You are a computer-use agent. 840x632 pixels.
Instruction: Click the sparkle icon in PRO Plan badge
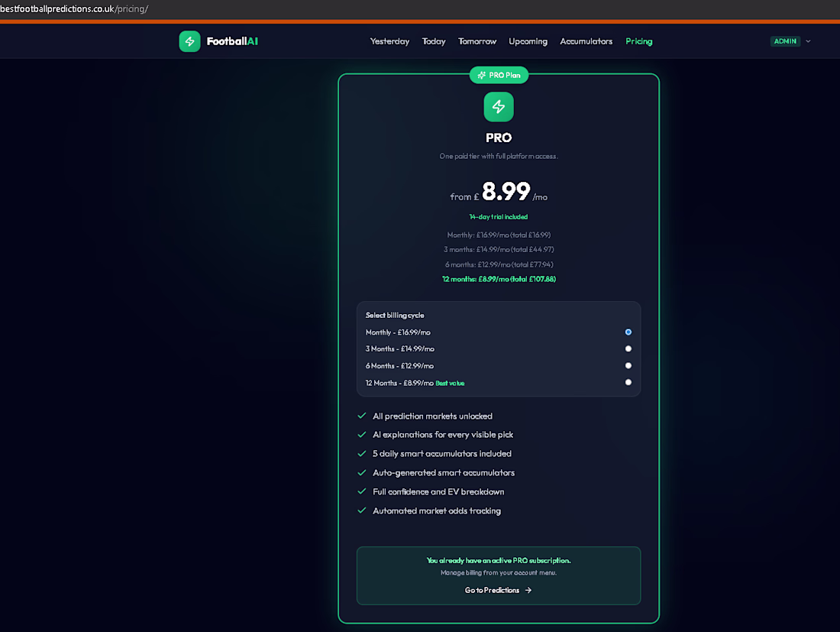coord(482,75)
